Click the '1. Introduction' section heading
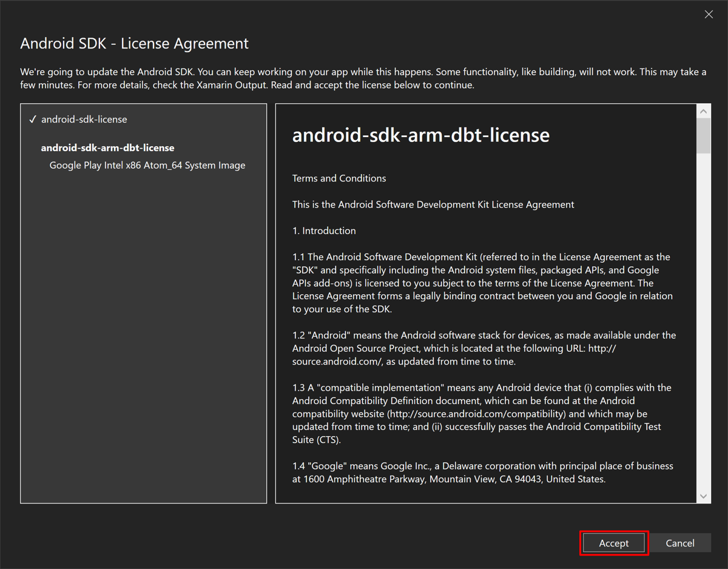 coord(324,231)
